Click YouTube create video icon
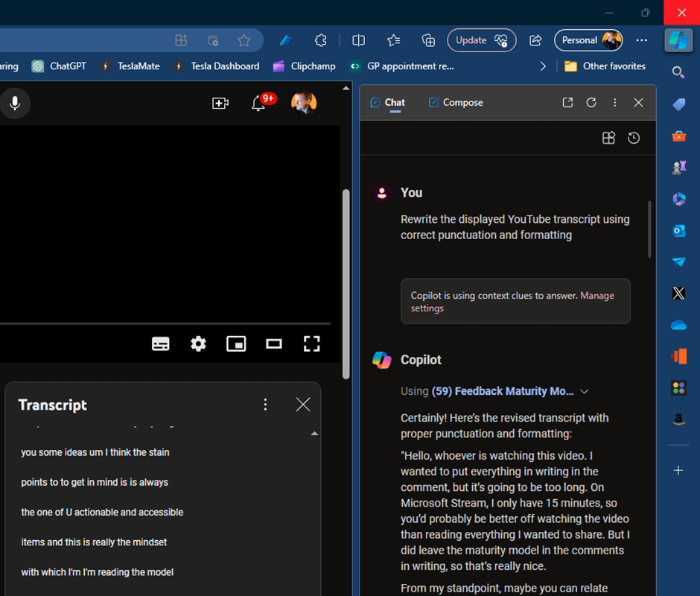Screen dimensions: 700x596 coord(220,104)
